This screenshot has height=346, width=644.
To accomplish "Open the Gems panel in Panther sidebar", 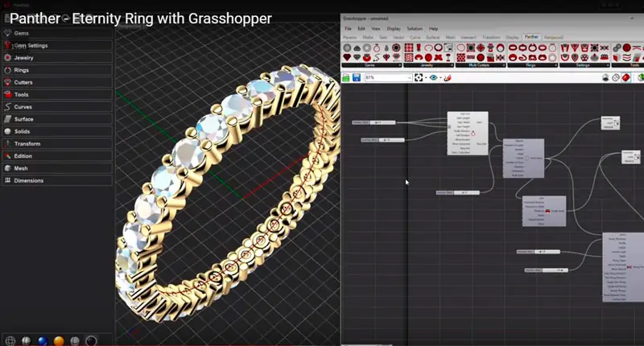I will (57, 33).
